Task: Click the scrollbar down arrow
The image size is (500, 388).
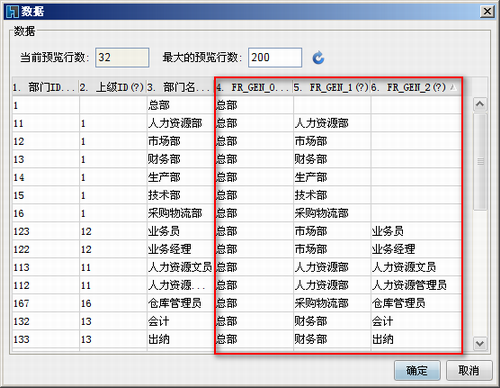Action: (x=480, y=343)
